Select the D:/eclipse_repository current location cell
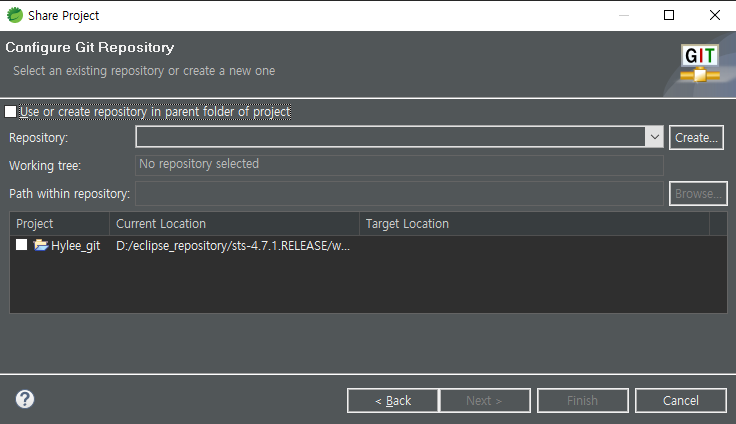Screen dimensions: 736x424 click(x=233, y=246)
